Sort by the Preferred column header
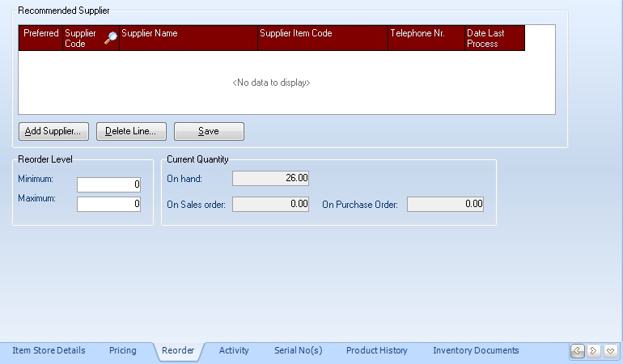 40,38
